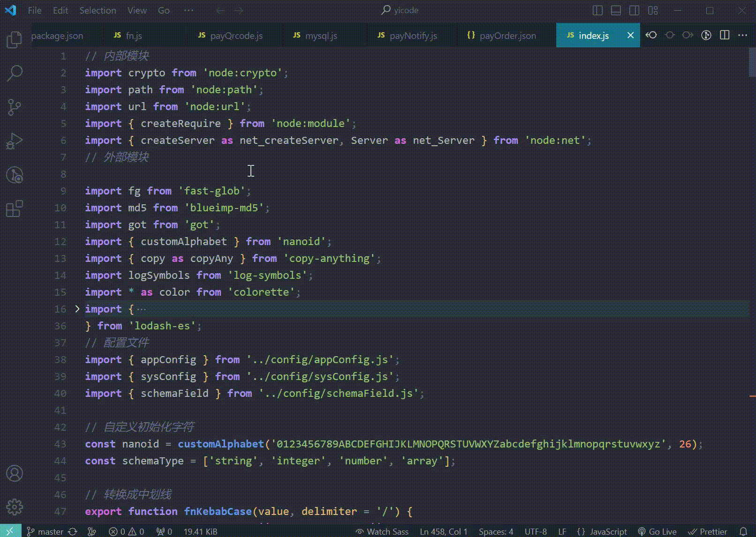
Task: Open the Manage settings gear
Action: (x=14, y=507)
